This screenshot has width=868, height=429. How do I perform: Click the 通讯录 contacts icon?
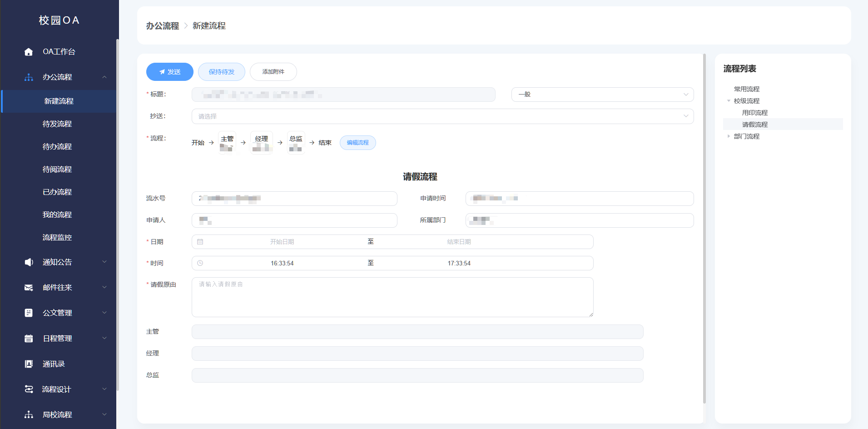(x=29, y=364)
